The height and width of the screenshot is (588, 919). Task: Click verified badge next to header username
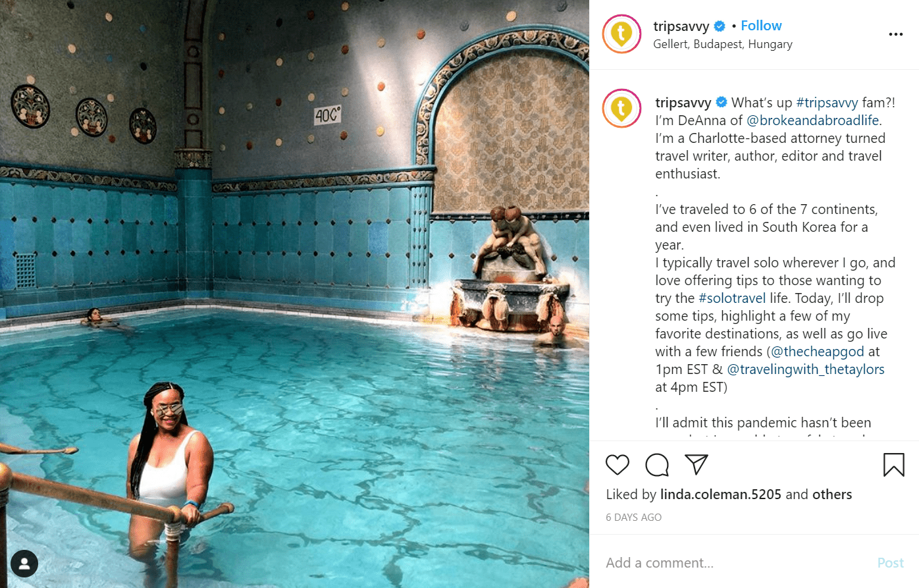pos(720,26)
